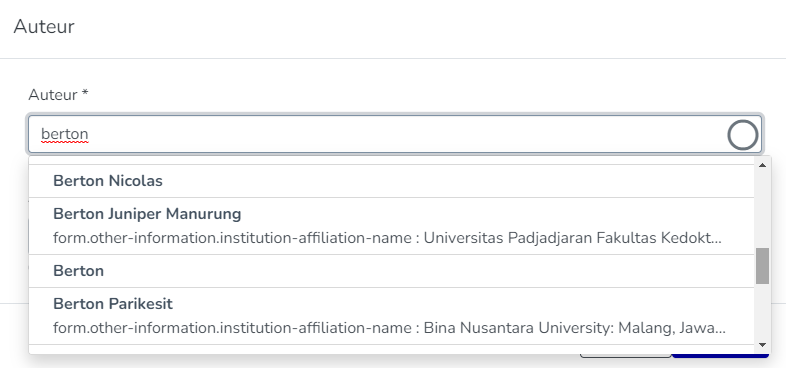Click the Auteur * field label

[x=58, y=95]
